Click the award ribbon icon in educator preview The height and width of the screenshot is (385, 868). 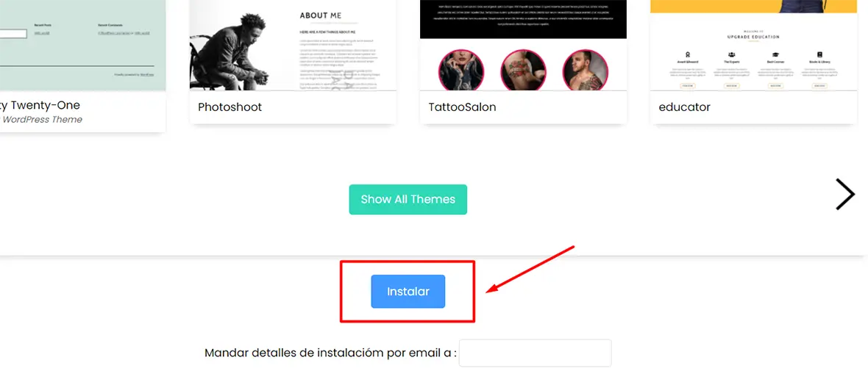pyautogui.click(x=687, y=55)
